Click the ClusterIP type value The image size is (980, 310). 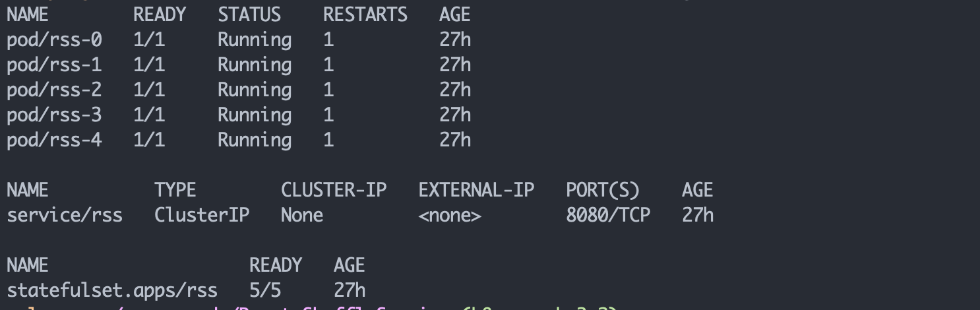coord(202,216)
